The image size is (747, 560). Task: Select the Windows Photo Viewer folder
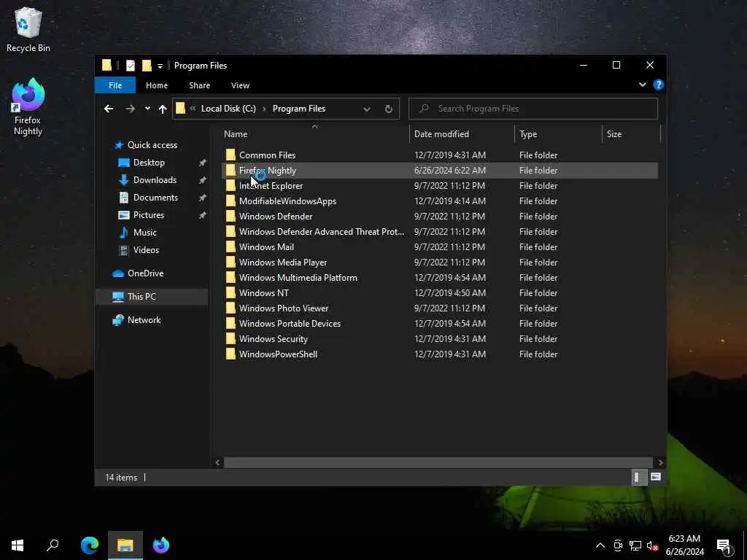(284, 308)
